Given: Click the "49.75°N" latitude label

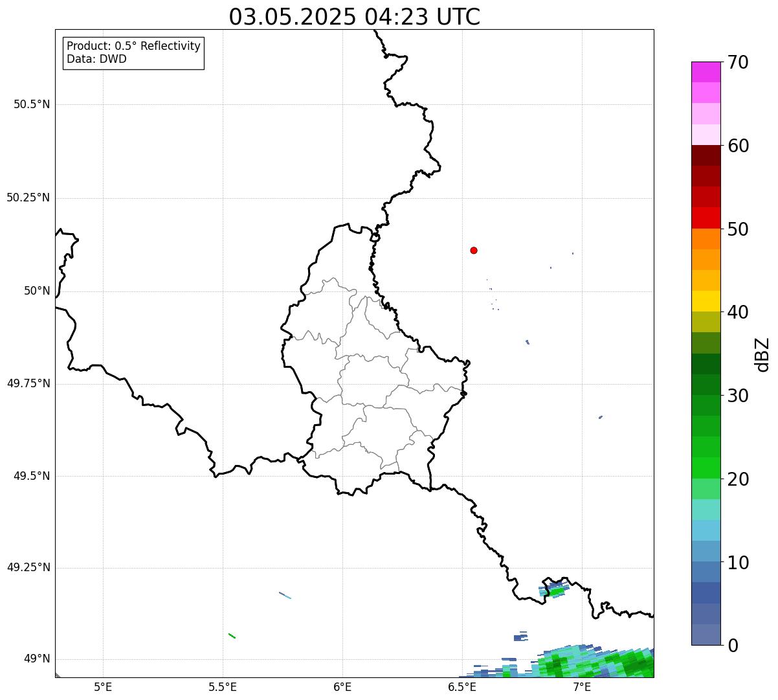Looking at the screenshot, I should pyautogui.click(x=28, y=383).
